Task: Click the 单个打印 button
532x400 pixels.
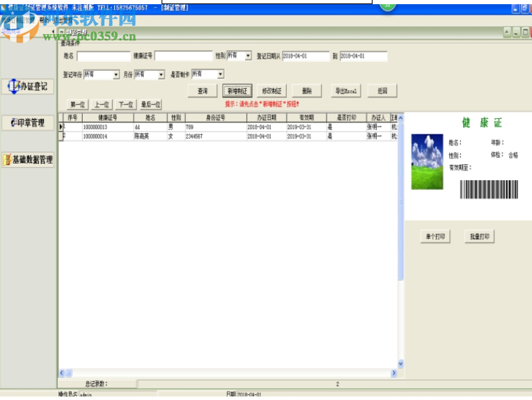Action: click(435, 237)
